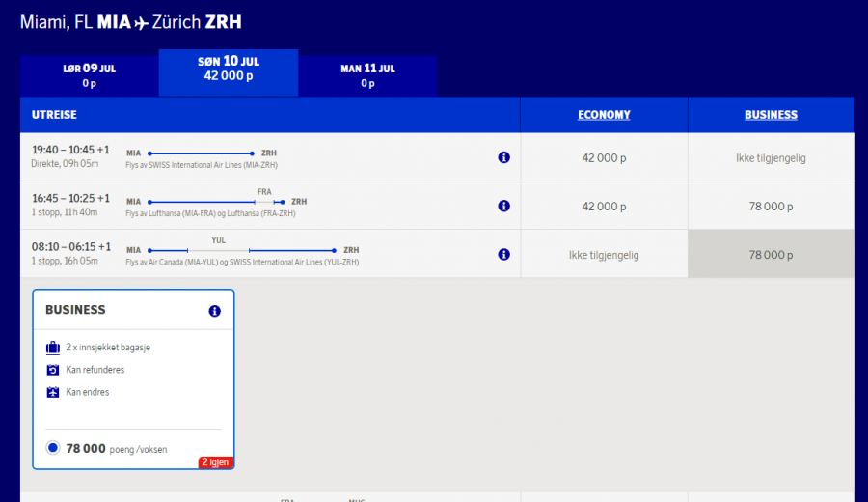Image resolution: width=868 pixels, height=502 pixels.
Task: Collapse selected 78 000 p Business on 08:10 flight
Action: point(771,255)
